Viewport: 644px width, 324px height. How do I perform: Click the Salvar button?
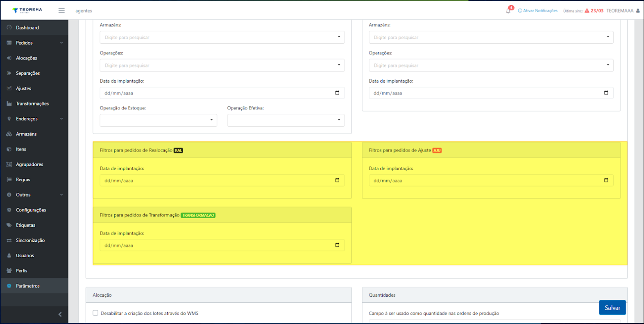(x=612, y=308)
